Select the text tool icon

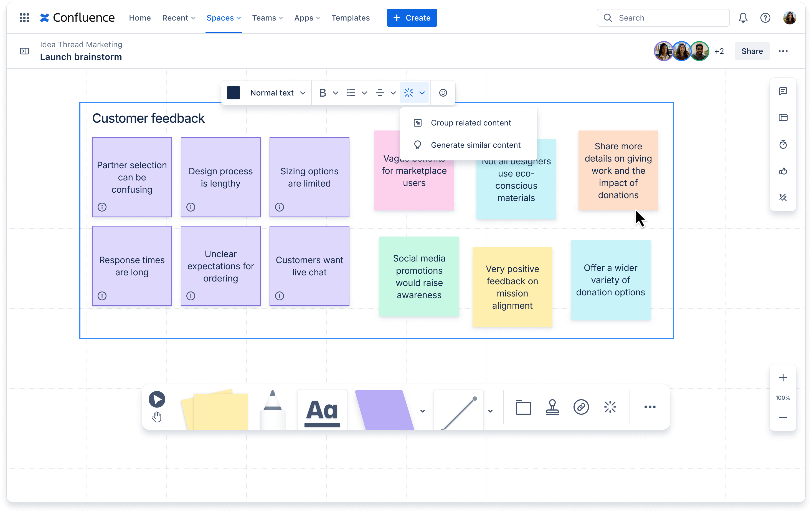[322, 407]
